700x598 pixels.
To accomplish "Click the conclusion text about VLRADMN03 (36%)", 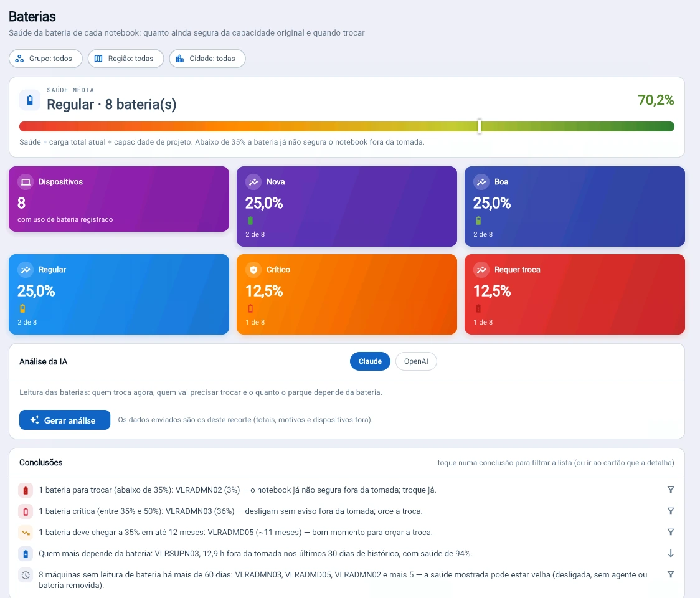I will (230, 511).
